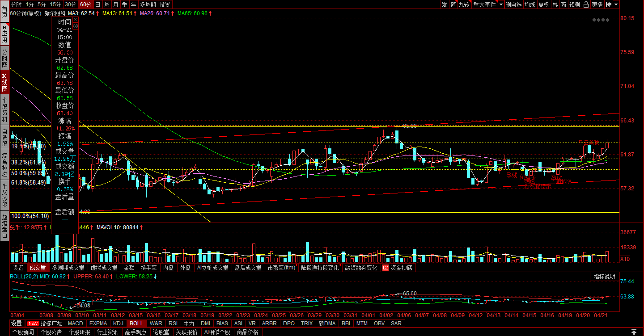Select the 换手率 volume panel tab
The image size is (644, 336).
tap(148, 268)
